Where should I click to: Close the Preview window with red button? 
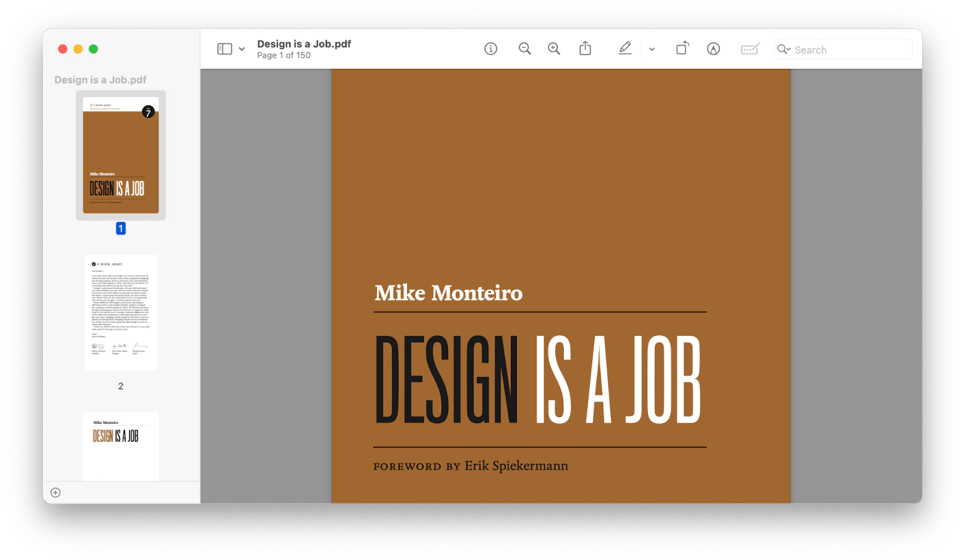coord(63,49)
